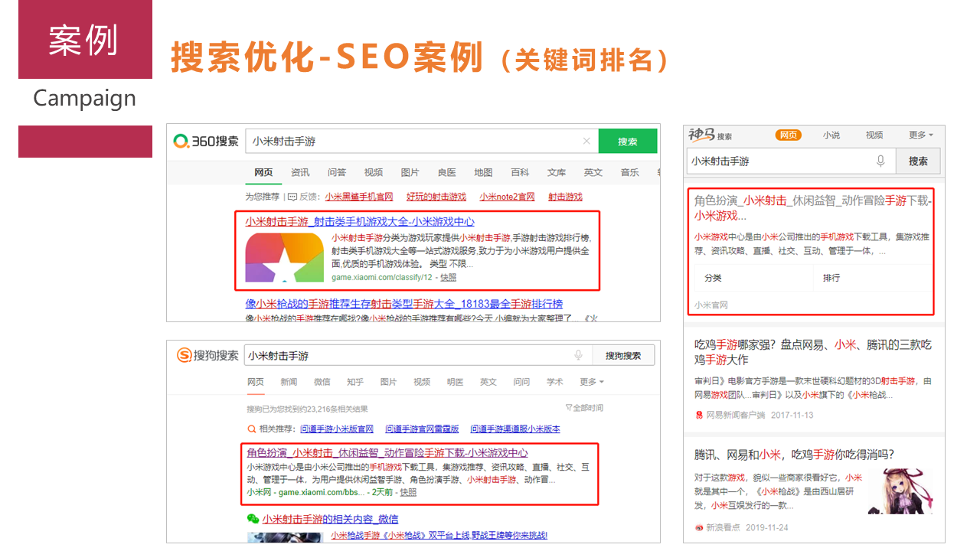Screen dimensions: 980x551
Task: Open the 问答 tab in 360搜索
Action: [x=337, y=172]
